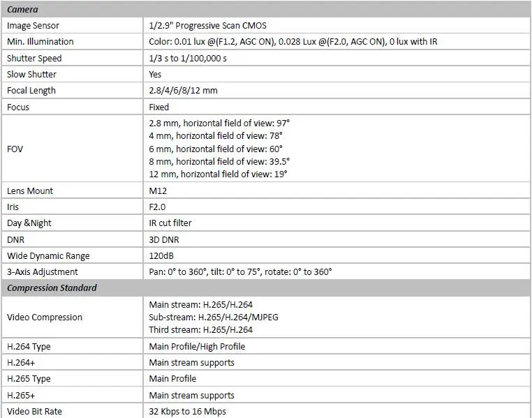
Task: Click the FOV row label
Action: click(15, 149)
